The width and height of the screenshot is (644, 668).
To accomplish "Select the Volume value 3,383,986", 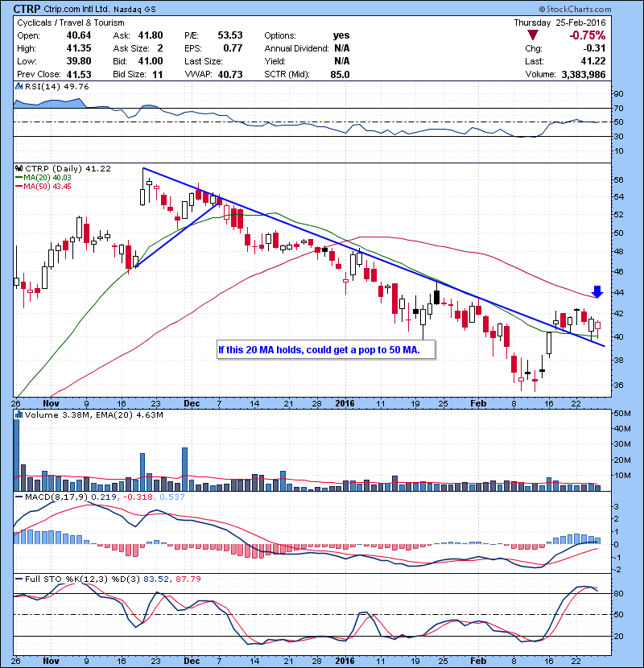I will click(584, 75).
